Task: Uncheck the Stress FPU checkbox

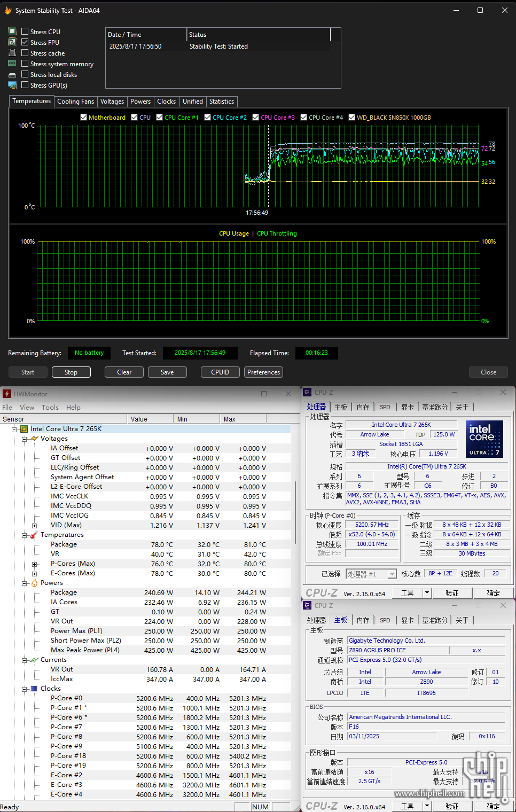Action: point(25,42)
